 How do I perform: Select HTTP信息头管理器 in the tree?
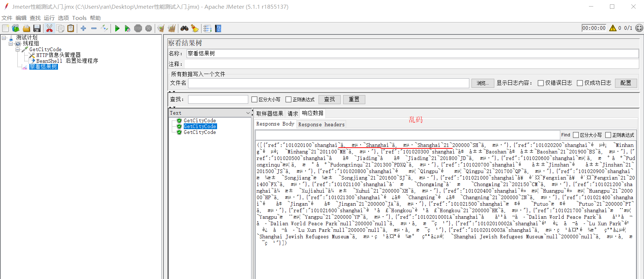[x=58, y=55]
